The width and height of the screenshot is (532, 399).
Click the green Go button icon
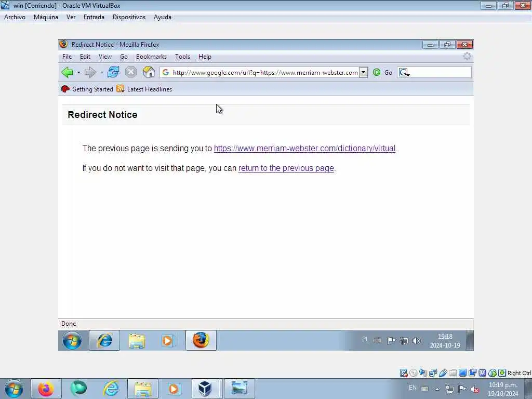(x=377, y=72)
